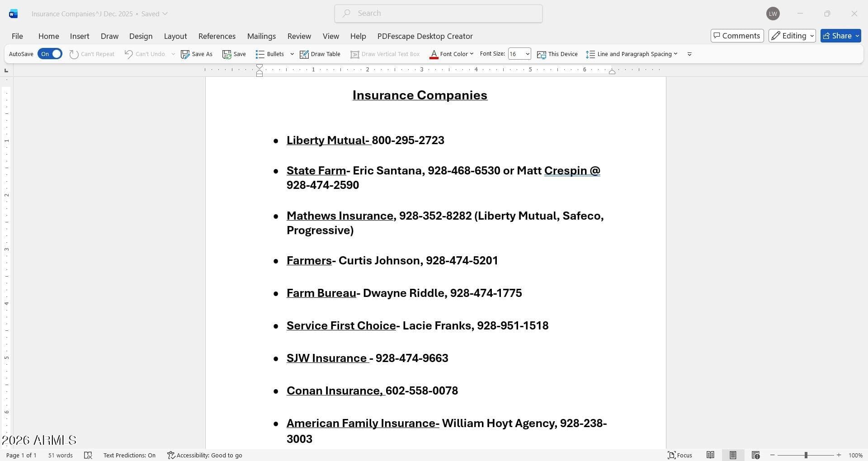The height and width of the screenshot is (461, 868).
Task: Toggle Text Predictions setting in status bar
Action: (129, 455)
